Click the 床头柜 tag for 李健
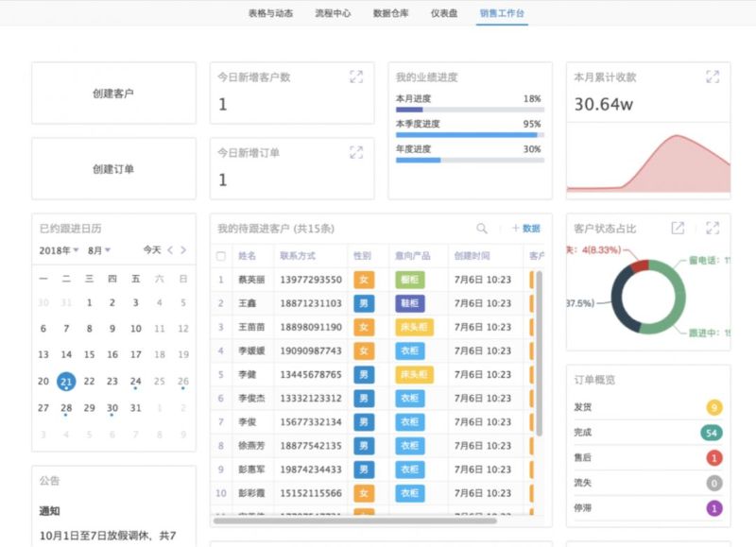756x547 pixels. coord(414,374)
